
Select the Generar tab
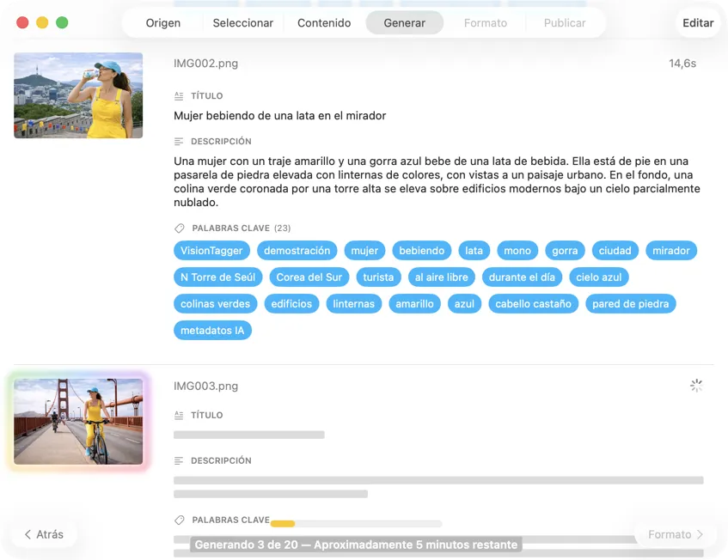coord(404,23)
